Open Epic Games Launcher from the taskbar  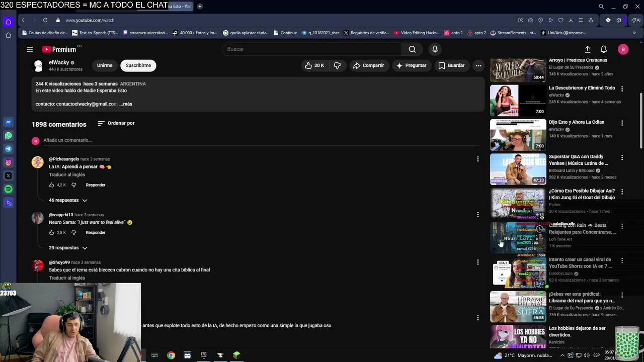204,355
